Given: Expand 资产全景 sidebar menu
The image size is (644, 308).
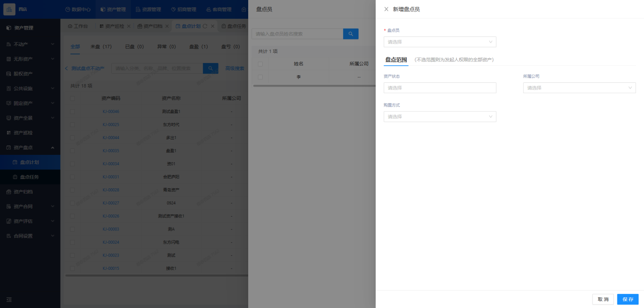Looking at the screenshot, I should 30,118.
